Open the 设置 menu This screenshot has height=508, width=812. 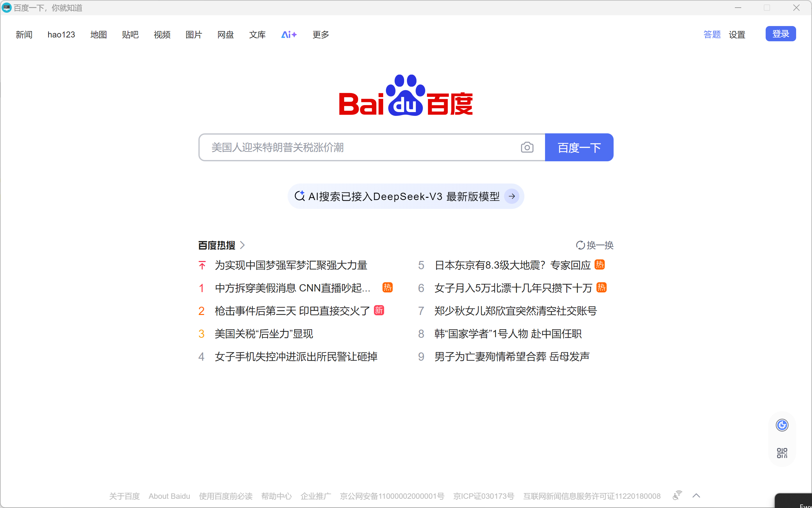pos(737,35)
